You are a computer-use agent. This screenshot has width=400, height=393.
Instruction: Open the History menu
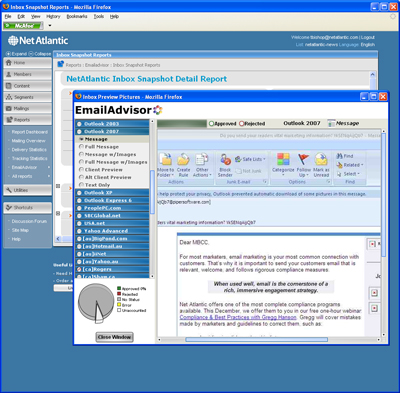tap(53, 16)
